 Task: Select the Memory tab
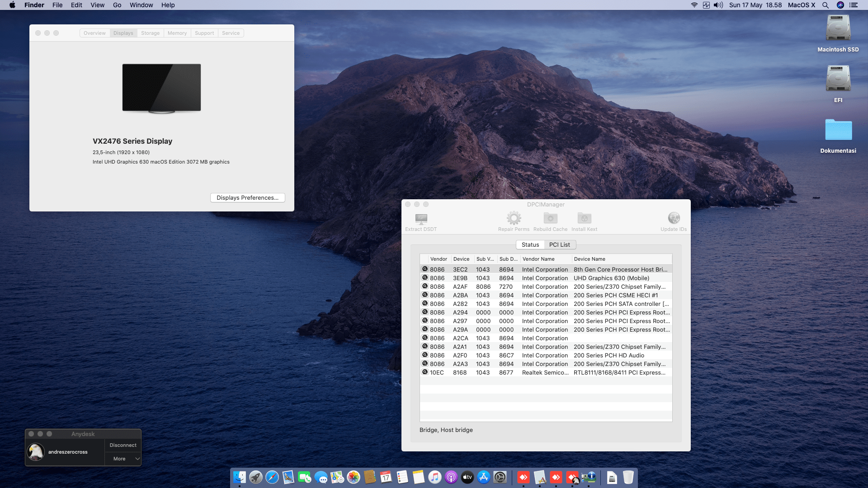(x=177, y=33)
